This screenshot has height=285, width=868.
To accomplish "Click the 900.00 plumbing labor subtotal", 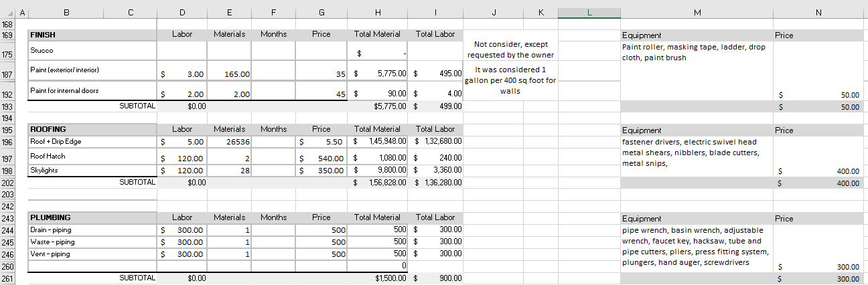I will tap(436, 278).
